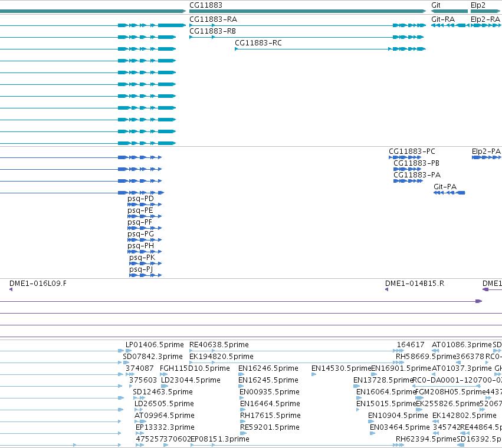Select the CG11883 gene bar

click(308, 11)
